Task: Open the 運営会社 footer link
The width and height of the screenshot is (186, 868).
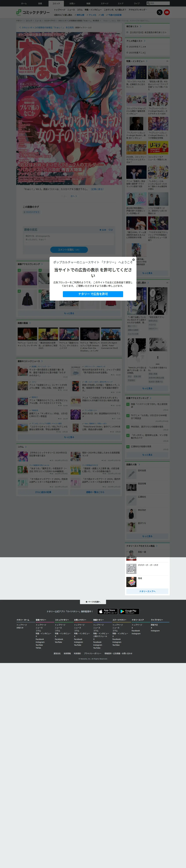Action: [57, 653]
